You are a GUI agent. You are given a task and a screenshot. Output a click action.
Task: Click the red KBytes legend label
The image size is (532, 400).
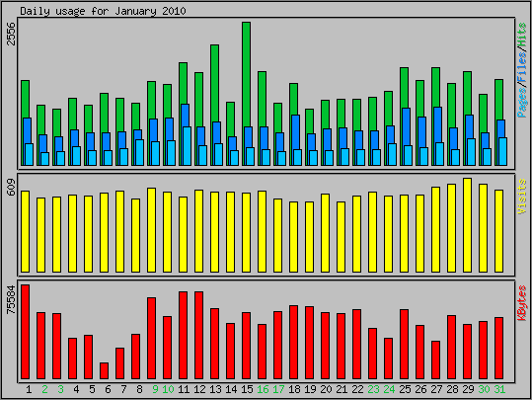point(522,303)
